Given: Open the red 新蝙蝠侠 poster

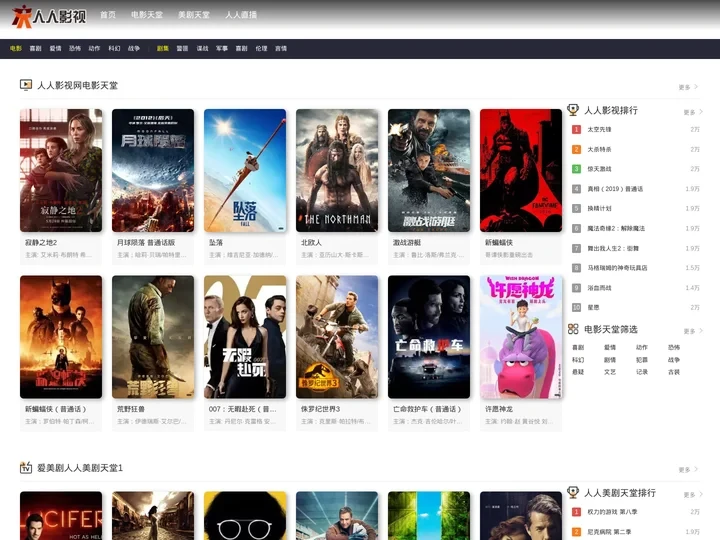Looking at the screenshot, I should 521,170.
